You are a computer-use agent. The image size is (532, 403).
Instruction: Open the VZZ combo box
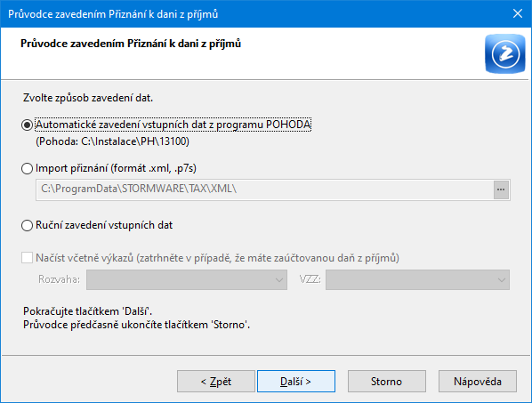417,280
